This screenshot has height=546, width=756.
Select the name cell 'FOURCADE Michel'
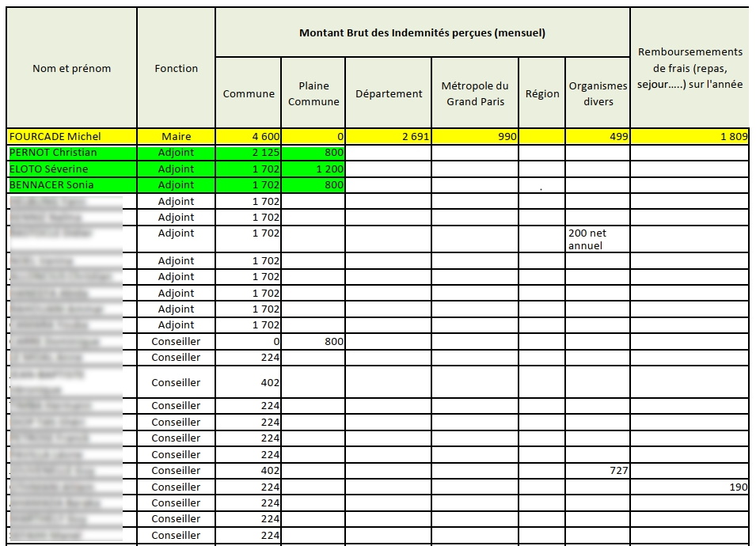point(72,136)
